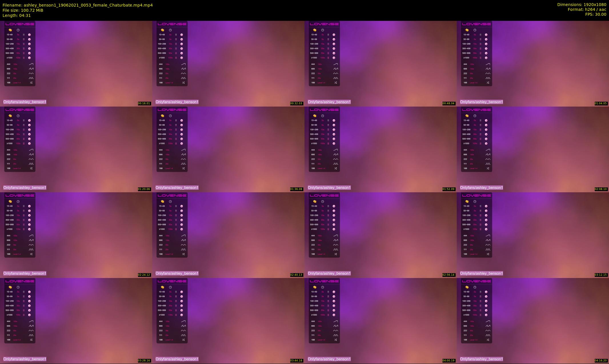
Task: Click the 188 shuffle icon in the 00:16.01 frame
Action: coord(31,83)
